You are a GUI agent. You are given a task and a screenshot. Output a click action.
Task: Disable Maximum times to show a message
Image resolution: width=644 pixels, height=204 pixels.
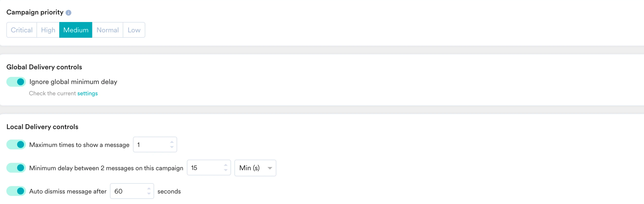pos(16,144)
